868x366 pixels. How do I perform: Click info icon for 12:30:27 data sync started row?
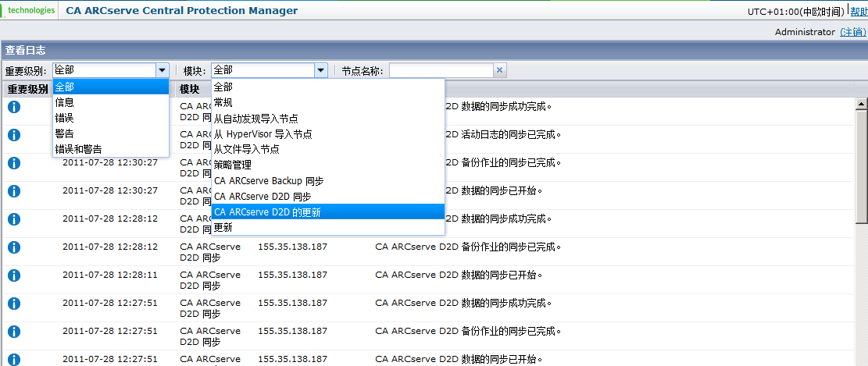tap(13, 191)
